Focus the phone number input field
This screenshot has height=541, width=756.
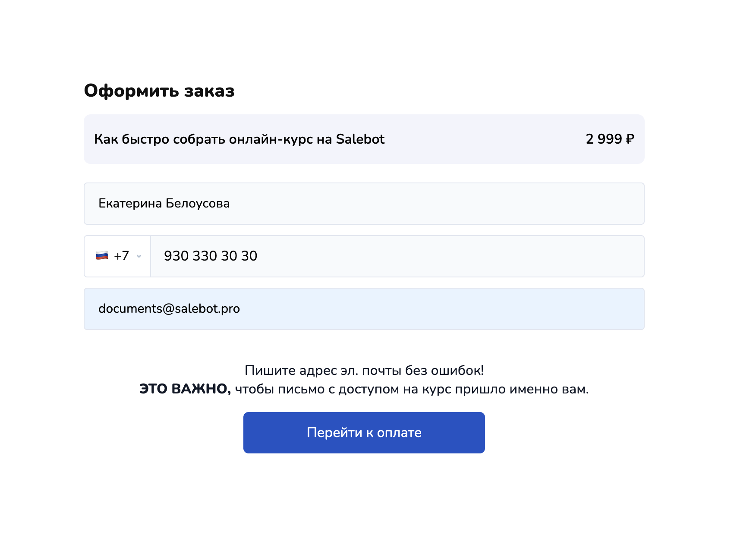397,256
